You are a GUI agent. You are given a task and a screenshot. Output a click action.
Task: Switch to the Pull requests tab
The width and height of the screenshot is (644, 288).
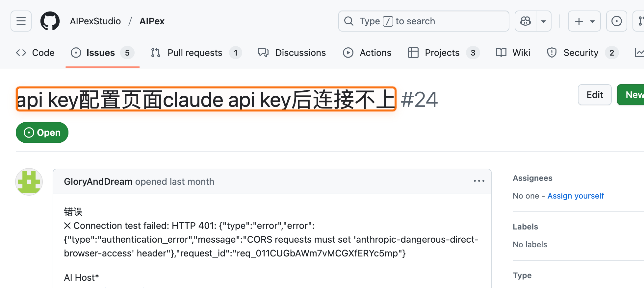196,53
